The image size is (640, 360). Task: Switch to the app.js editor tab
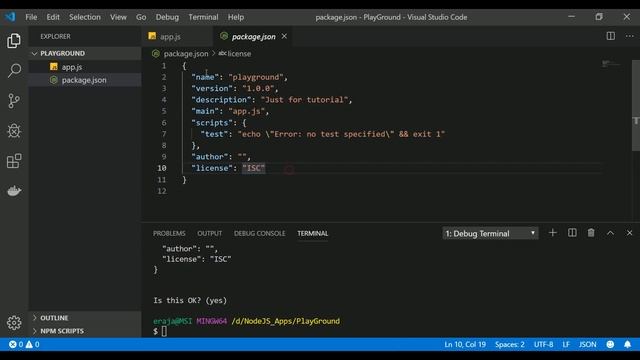(x=177, y=36)
